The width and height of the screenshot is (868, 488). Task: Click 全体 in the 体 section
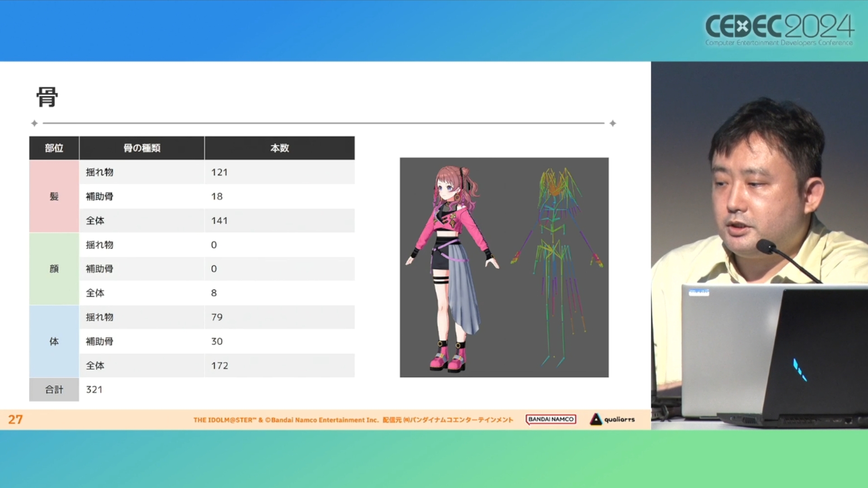tap(95, 366)
